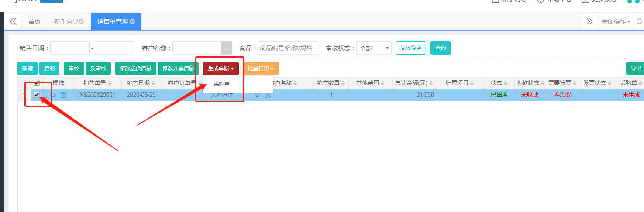Focus the 销售日期 start date field

tap(70, 48)
